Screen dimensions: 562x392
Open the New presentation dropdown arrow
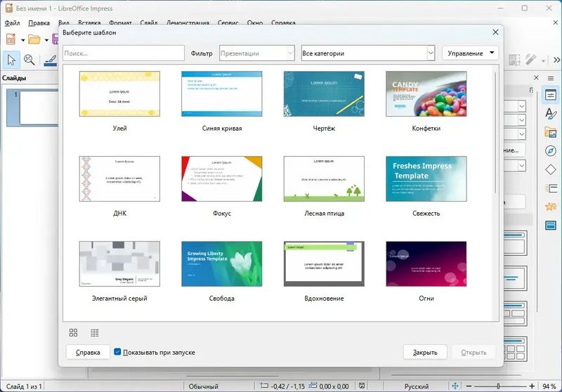point(23,40)
